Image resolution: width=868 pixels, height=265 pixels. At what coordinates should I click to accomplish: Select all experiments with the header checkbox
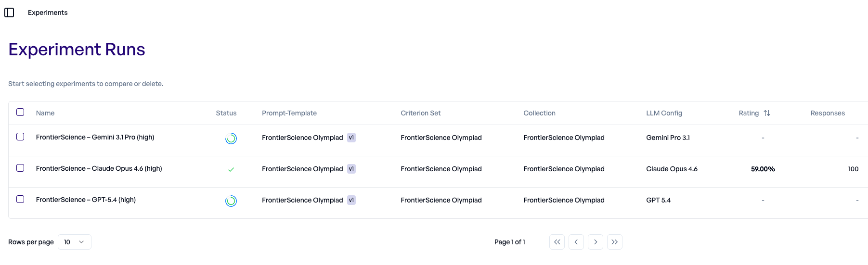pos(20,112)
